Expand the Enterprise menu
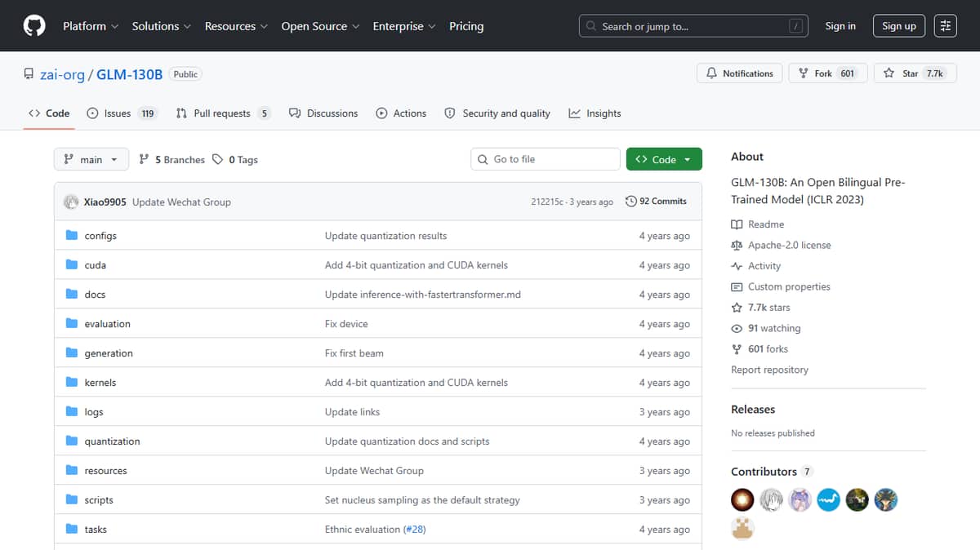 (x=404, y=26)
